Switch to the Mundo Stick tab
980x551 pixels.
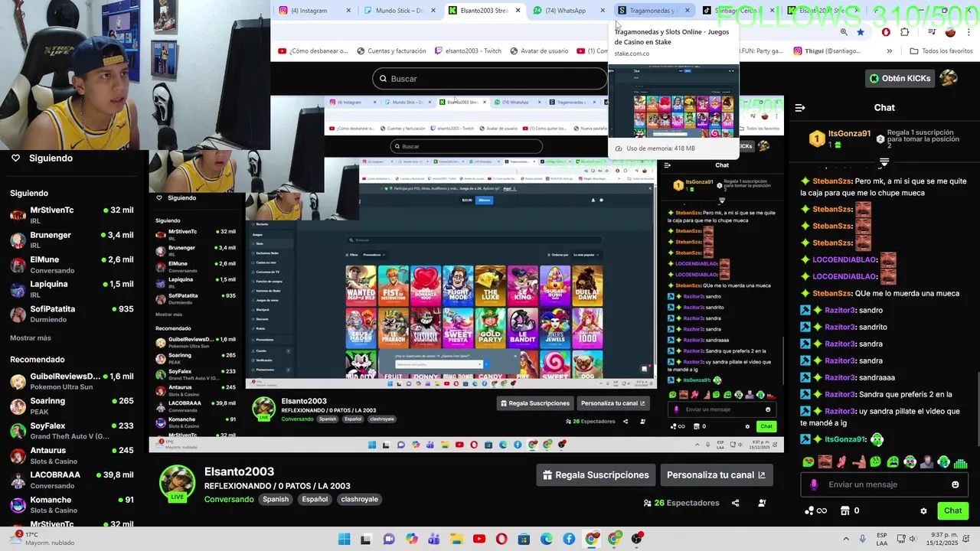pos(400,11)
